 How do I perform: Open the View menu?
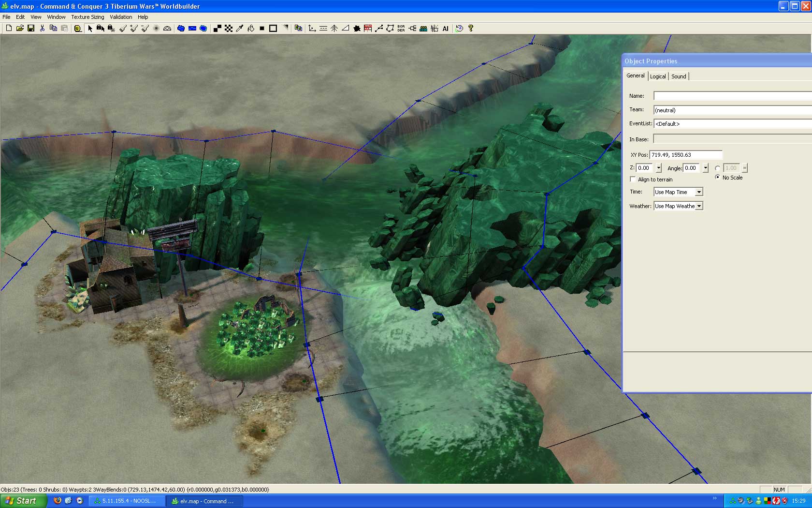pyautogui.click(x=36, y=17)
